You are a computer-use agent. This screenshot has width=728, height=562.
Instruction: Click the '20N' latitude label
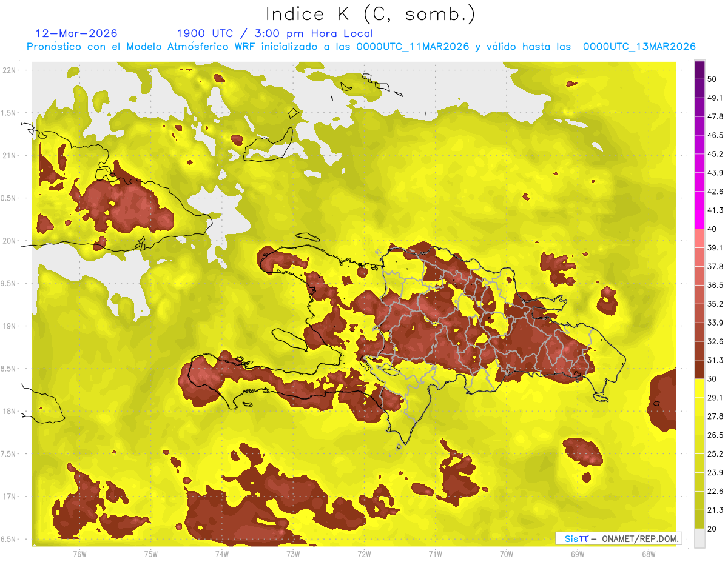9,241
